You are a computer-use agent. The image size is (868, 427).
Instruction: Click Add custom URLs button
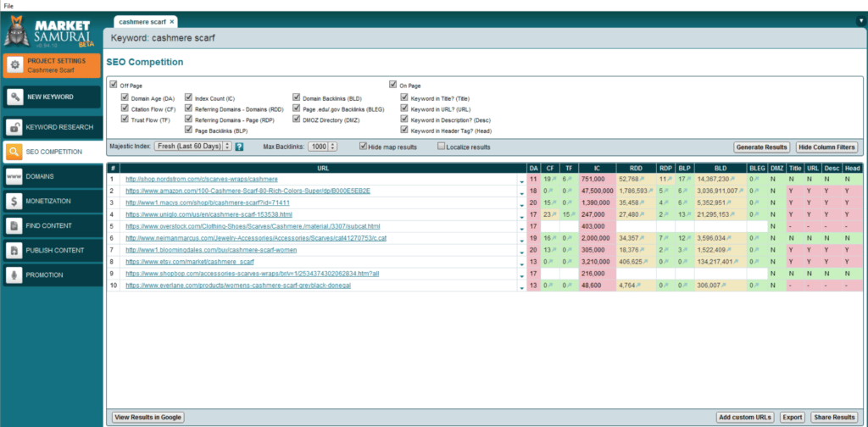(x=745, y=417)
